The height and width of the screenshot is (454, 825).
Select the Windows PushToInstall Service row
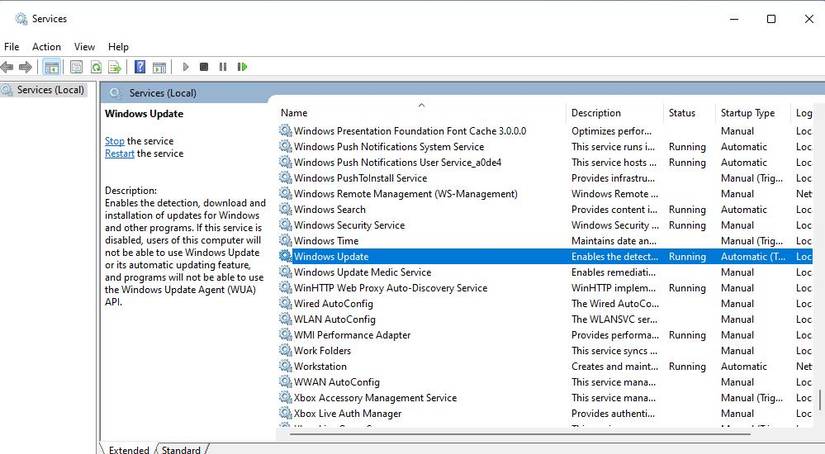point(360,178)
